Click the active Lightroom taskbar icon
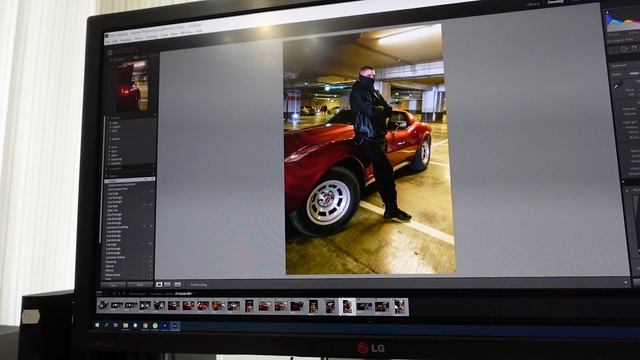The height and width of the screenshot is (360, 640). (175, 325)
